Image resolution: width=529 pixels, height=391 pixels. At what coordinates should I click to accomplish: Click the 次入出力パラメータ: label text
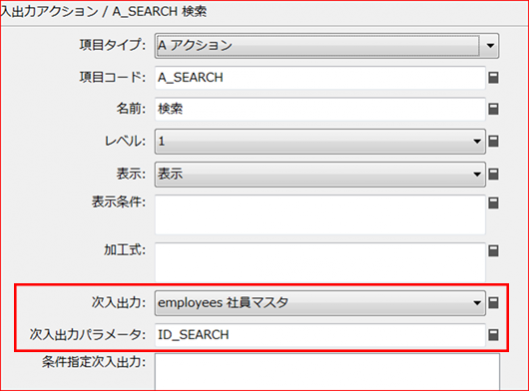(87, 334)
